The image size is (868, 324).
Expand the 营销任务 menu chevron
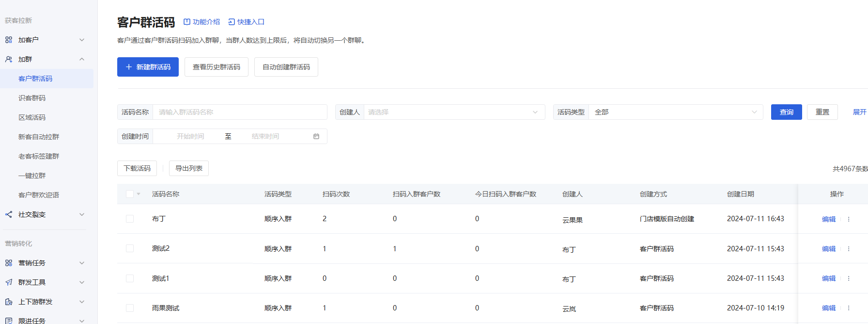click(82, 263)
